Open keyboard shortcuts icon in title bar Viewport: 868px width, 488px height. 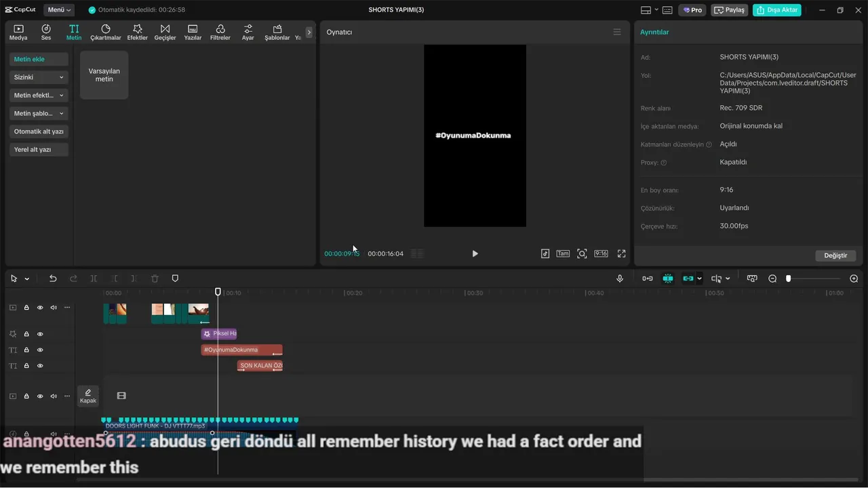pyautogui.click(x=667, y=10)
